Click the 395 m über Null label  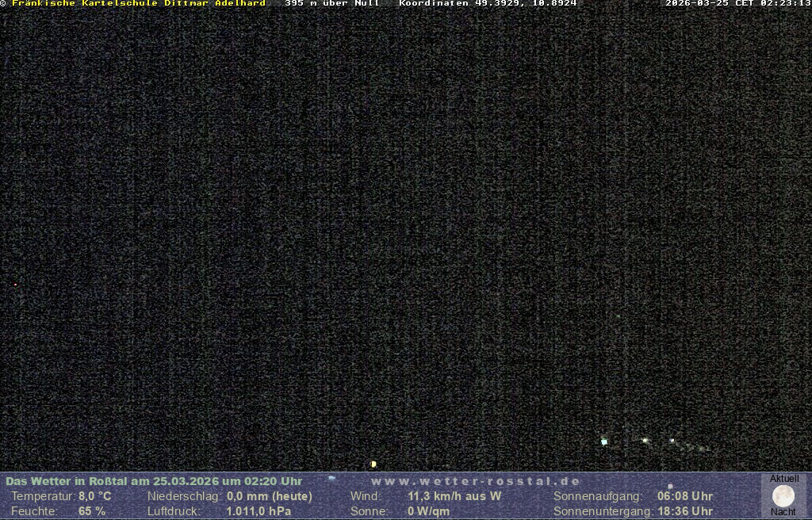[x=331, y=4]
